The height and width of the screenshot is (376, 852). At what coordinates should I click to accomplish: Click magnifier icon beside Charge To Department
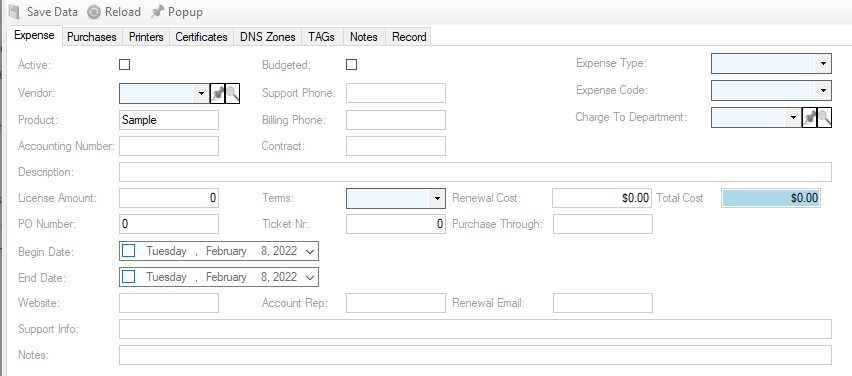(825, 117)
